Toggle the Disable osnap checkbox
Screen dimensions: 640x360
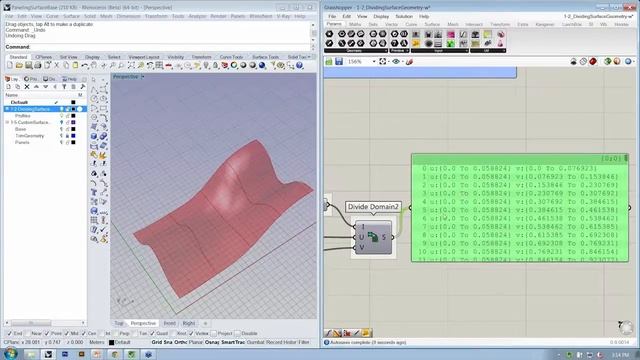point(238,333)
